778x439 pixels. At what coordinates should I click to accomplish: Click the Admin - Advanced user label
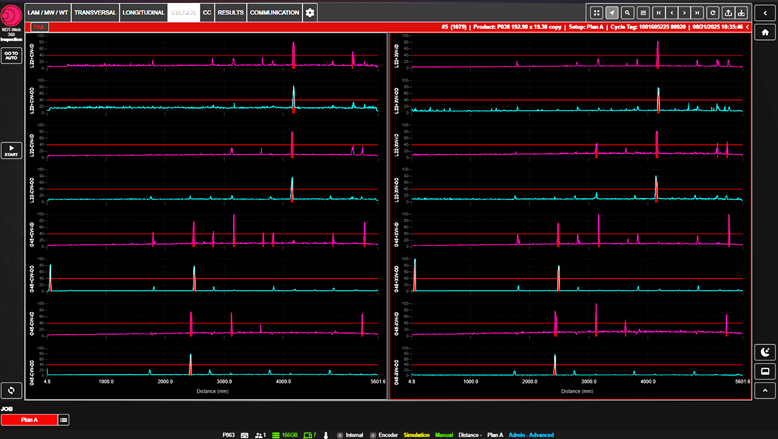(531, 435)
